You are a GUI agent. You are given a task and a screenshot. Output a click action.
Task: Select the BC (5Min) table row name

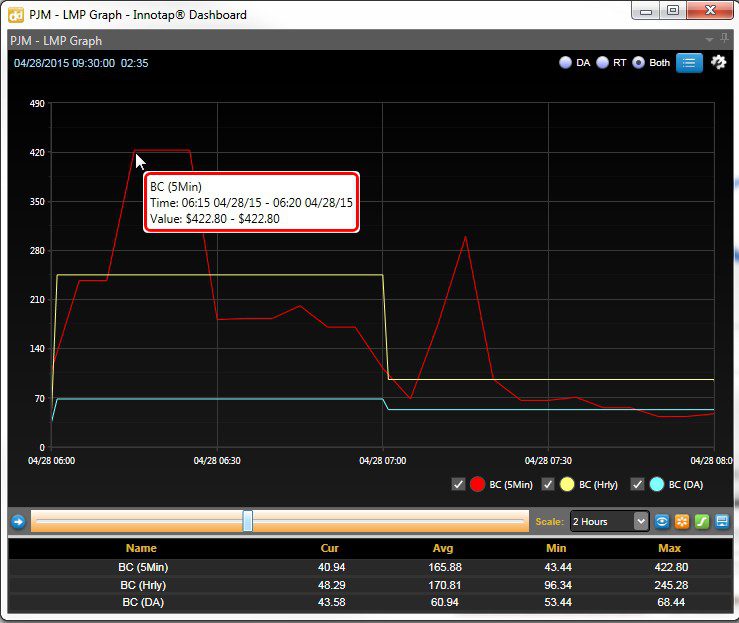pyautogui.click(x=143, y=567)
